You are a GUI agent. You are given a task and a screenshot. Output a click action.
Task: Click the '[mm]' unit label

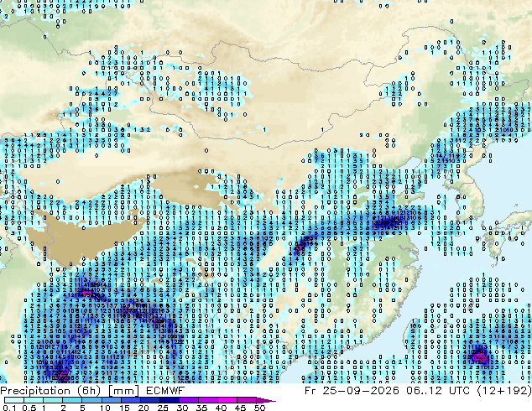tap(124, 390)
